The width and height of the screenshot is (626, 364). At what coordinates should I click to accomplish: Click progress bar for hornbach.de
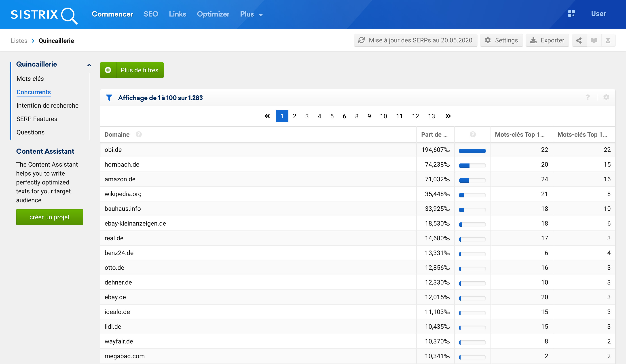[x=472, y=166]
